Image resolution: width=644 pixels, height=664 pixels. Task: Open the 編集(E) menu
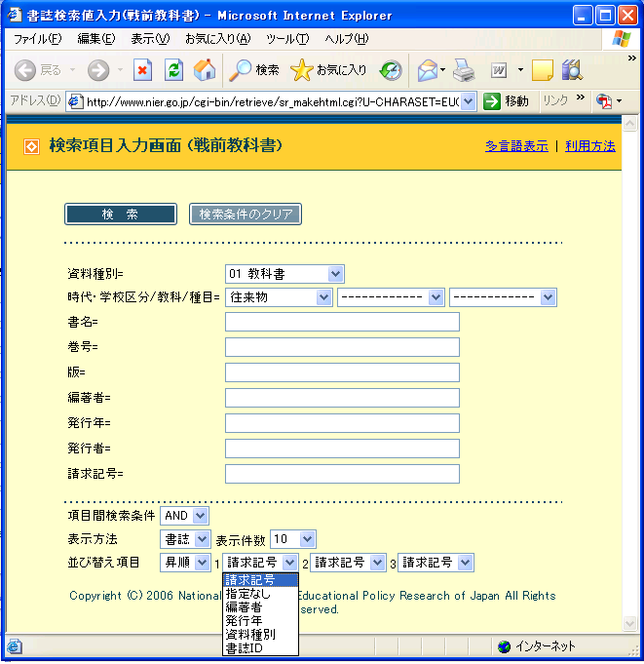pyautogui.click(x=96, y=39)
